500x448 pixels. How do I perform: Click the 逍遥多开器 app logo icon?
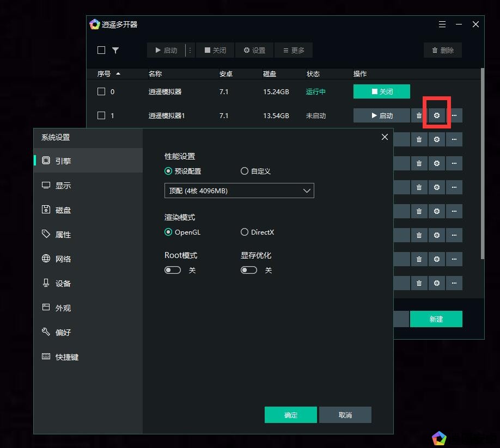coord(95,24)
